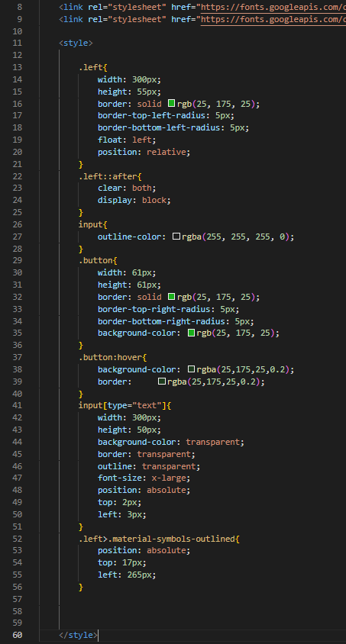Click the outline: transparent declaration

149,466
